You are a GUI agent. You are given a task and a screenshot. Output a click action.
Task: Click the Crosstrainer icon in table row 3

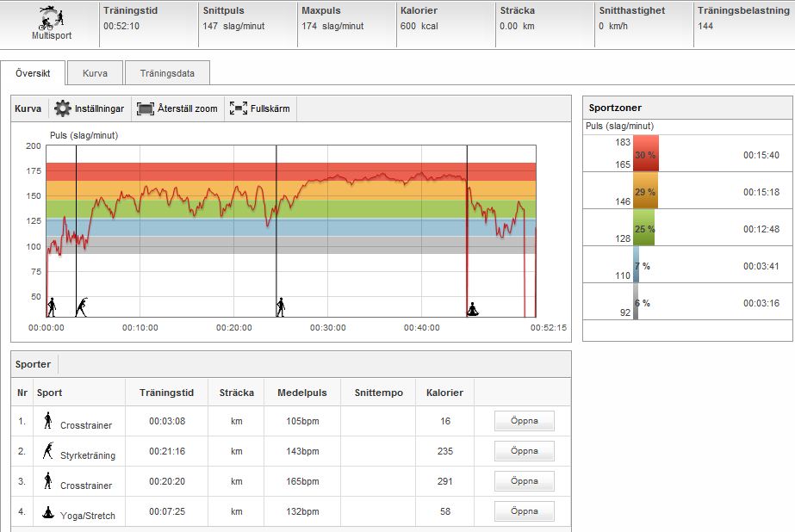click(48, 480)
